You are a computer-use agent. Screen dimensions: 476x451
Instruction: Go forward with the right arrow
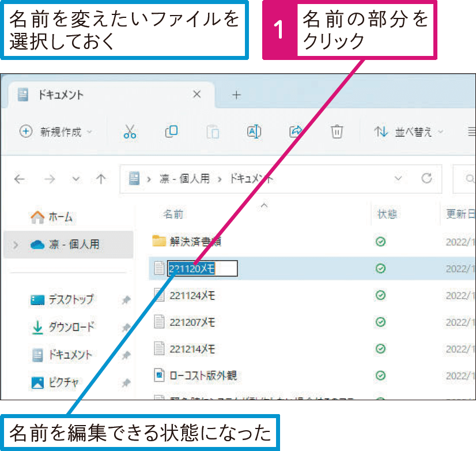tap(50, 179)
